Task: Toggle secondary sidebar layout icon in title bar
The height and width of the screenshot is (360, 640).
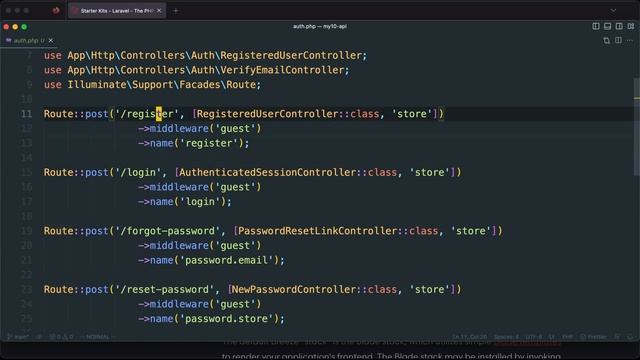Action: [619, 26]
